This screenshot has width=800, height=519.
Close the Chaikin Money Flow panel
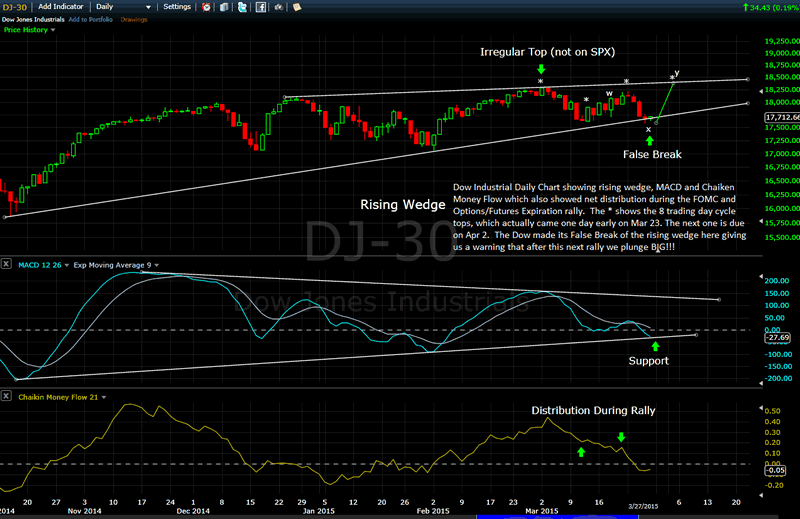6,397
